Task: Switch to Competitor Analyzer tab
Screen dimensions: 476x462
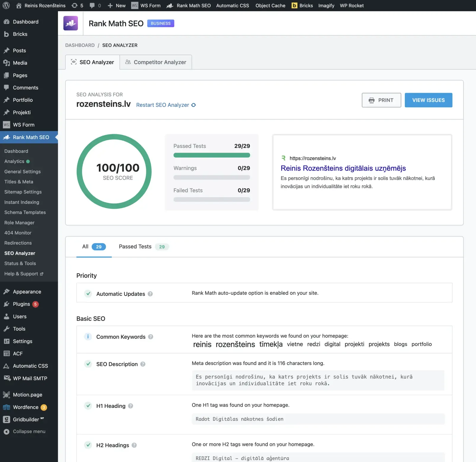Action: 156,62
